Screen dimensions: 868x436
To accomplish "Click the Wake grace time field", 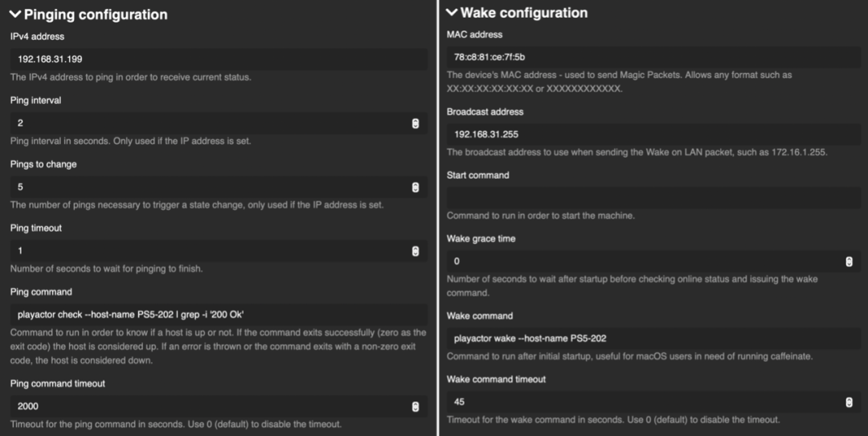I will pyautogui.click(x=643, y=261).
